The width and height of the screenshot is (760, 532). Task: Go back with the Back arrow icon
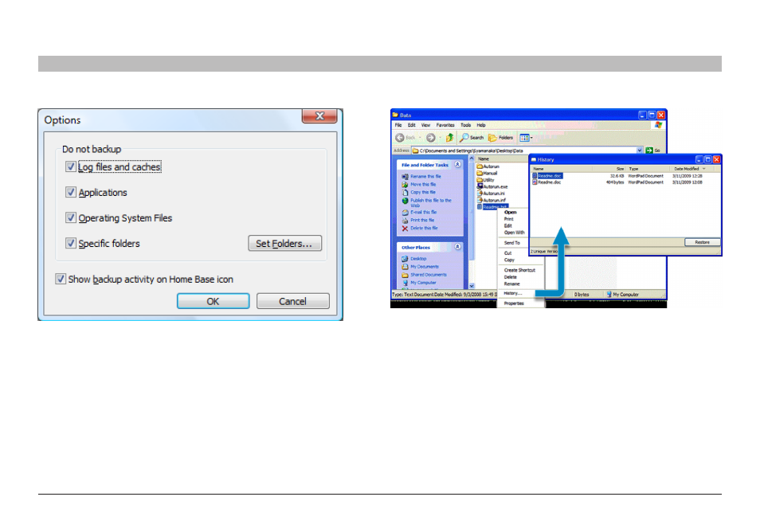400,138
